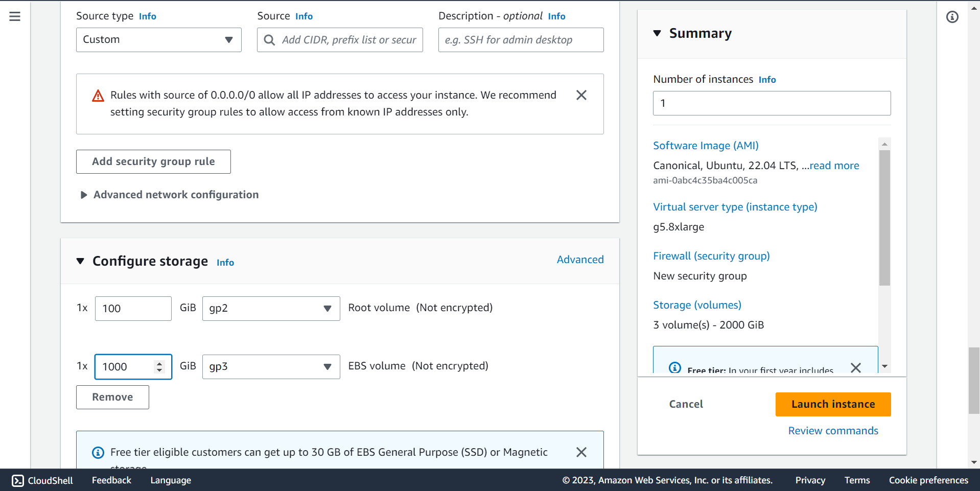Screen dimensions: 980x491
Task: Open Terms link in footer
Action: (857, 480)
